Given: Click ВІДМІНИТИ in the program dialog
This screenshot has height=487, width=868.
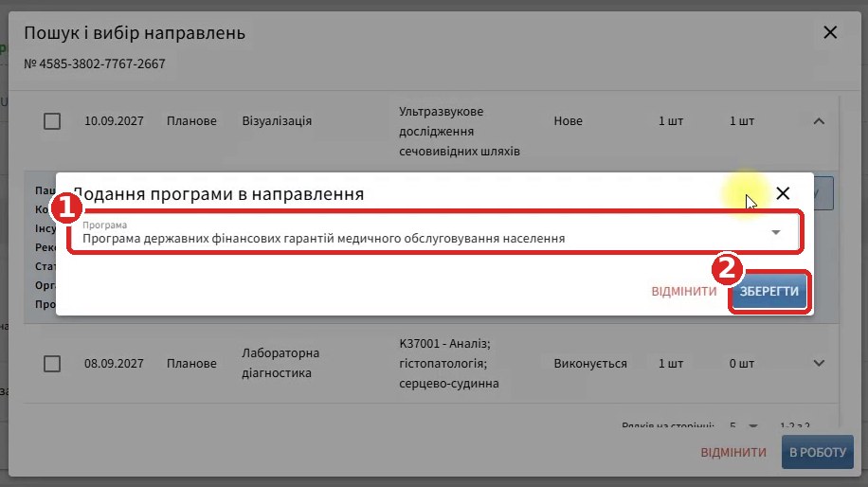Looking at the screenshot, I should click(683, 291).
